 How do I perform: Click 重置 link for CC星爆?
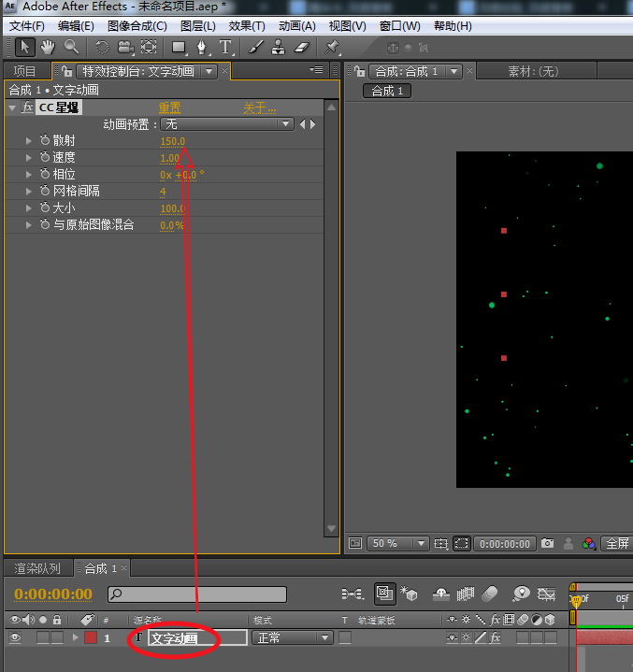[x=169, y=107]
